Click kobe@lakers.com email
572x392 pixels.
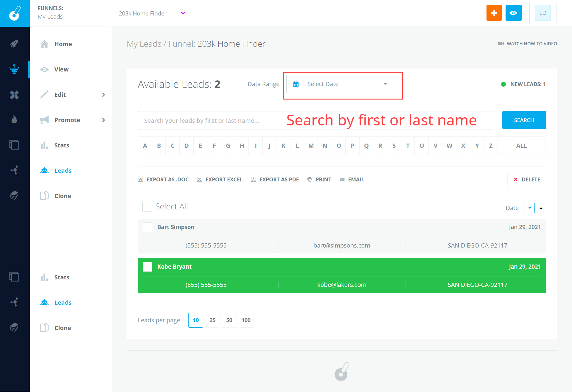pyautogui.click(x=342, y=285)
